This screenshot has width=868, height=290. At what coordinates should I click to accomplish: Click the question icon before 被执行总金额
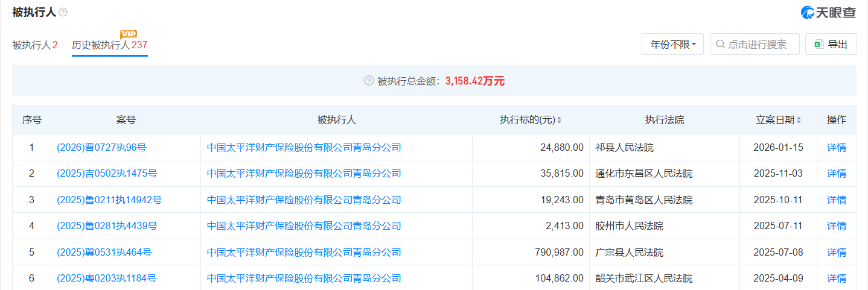click(369, 81)
